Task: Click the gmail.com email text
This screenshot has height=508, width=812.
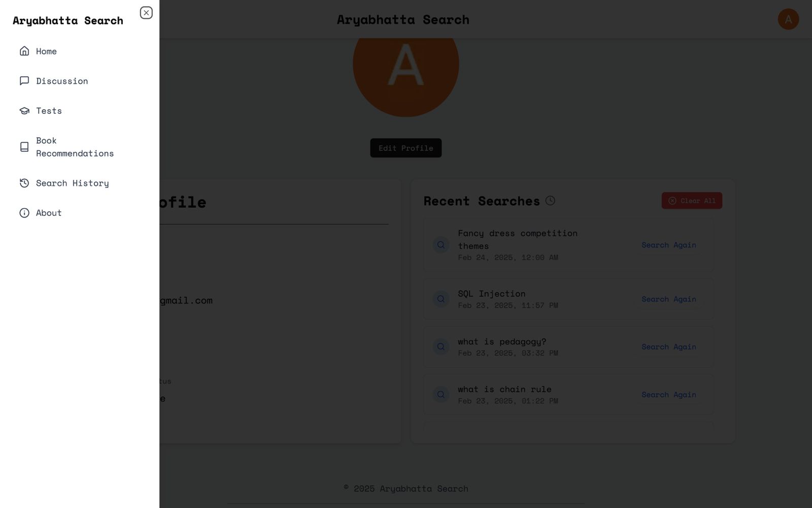Action: click(x=186, y=300)
